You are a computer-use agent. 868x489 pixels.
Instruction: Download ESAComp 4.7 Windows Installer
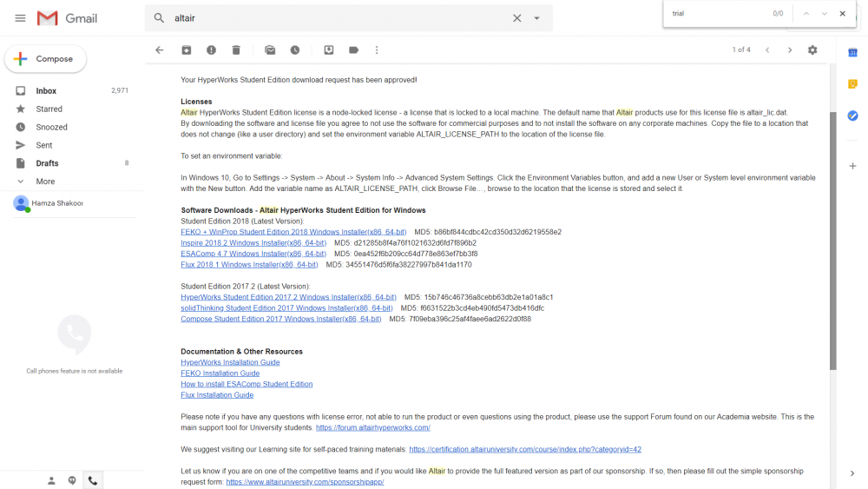tap(253, 254)
